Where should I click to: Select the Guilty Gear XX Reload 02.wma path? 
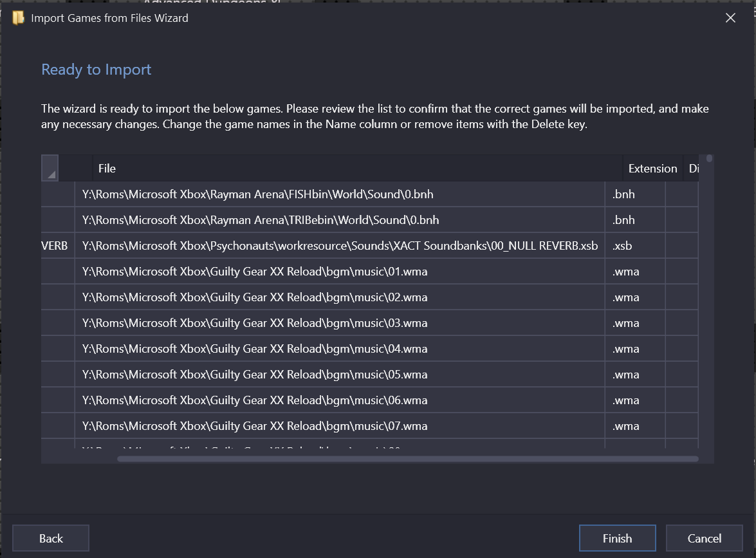[x=340, y=297]
